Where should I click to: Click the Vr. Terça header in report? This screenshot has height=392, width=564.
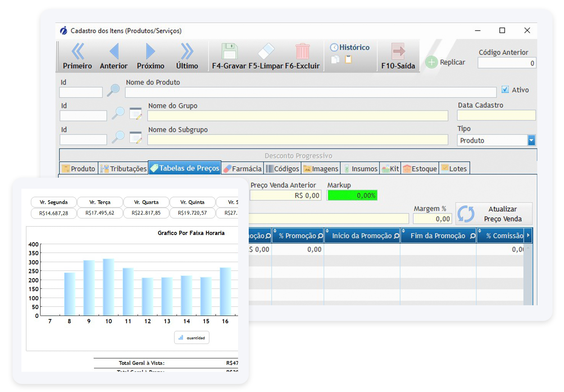pos(100,202)
